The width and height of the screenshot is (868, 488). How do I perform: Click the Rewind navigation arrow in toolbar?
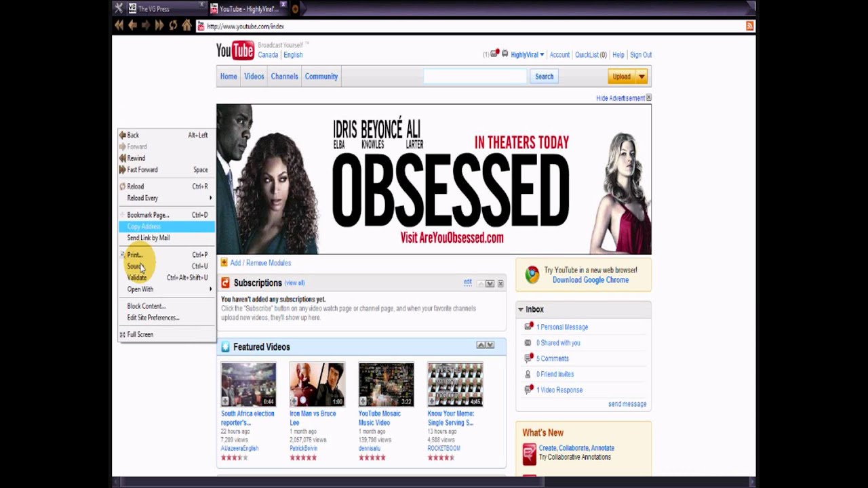coord(119,26)
